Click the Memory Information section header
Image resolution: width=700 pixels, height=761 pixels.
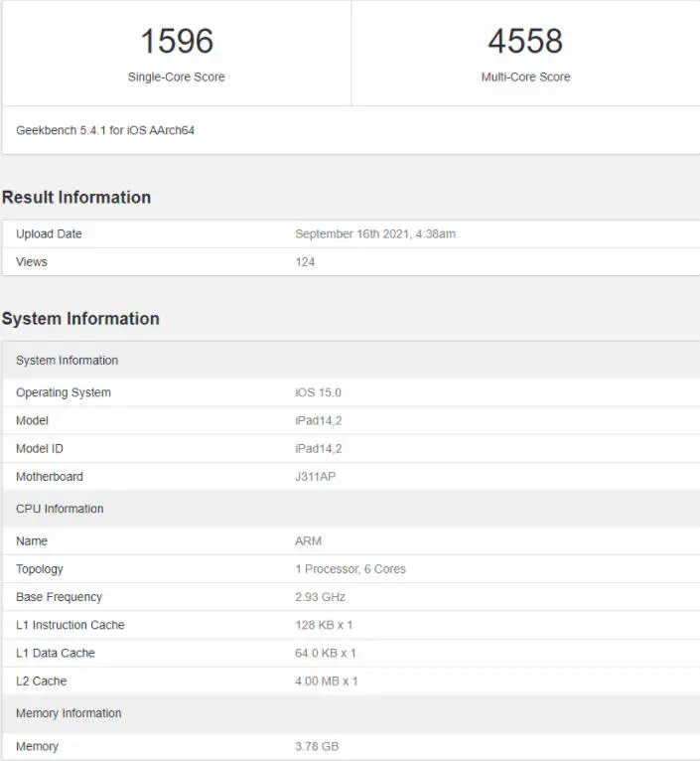[350, 713]
